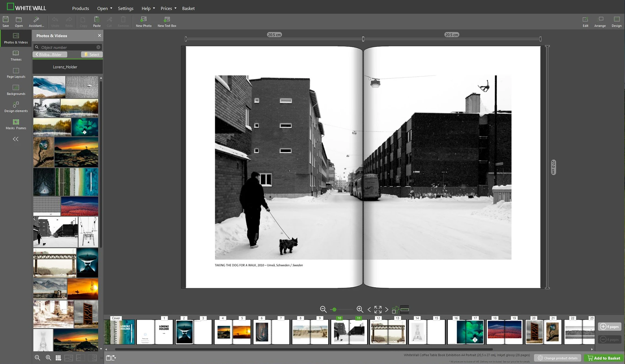Open the Design elements panel
This screenshot has width=625, height=364.
coord(16,107)
